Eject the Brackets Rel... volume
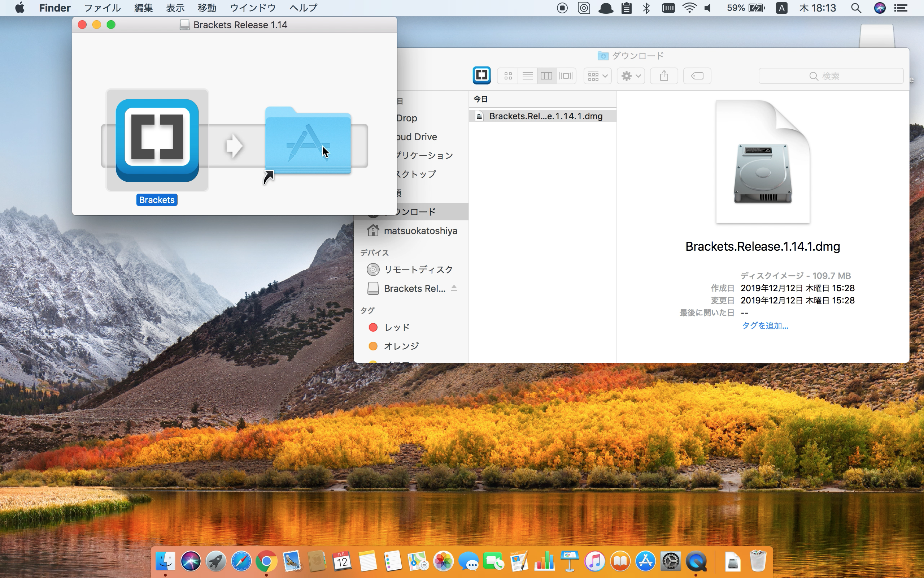 click(x=454, y=288)
